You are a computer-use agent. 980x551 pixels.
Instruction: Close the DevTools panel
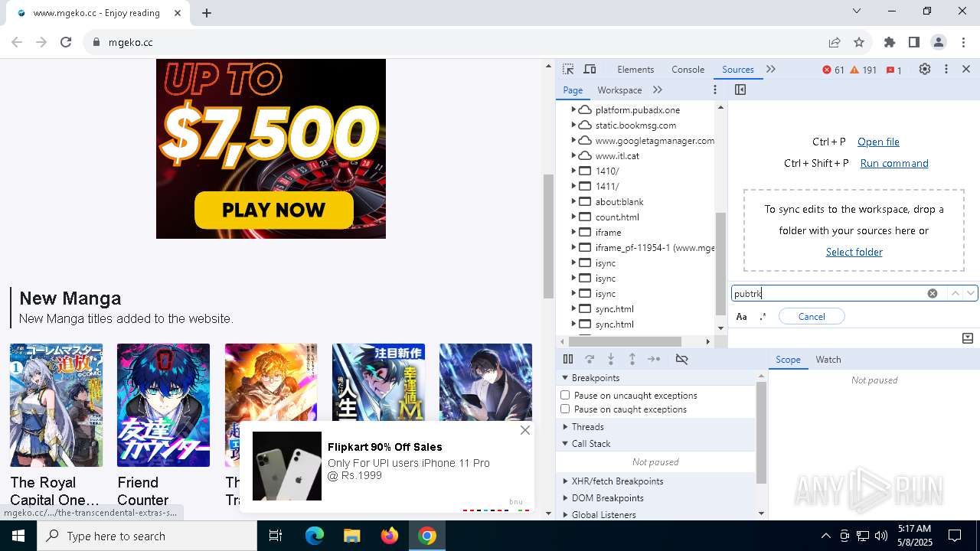[966, 69]
